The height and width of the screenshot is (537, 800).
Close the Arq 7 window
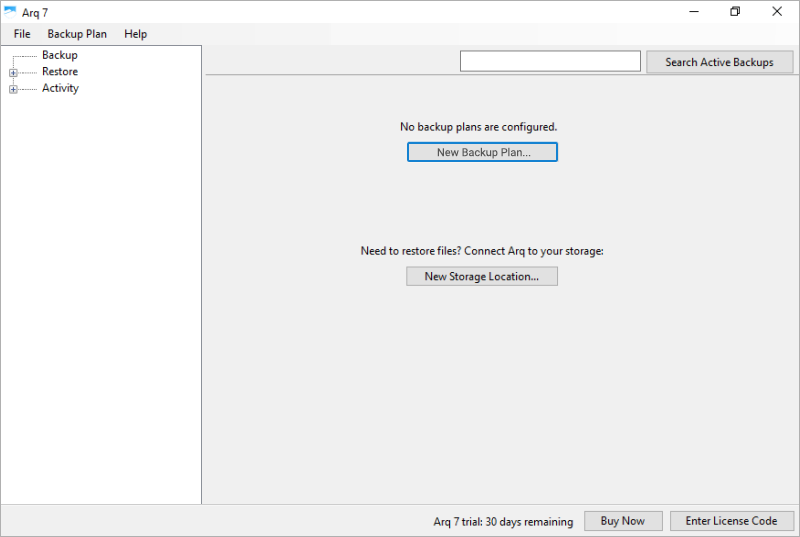[x=777, y=12]
